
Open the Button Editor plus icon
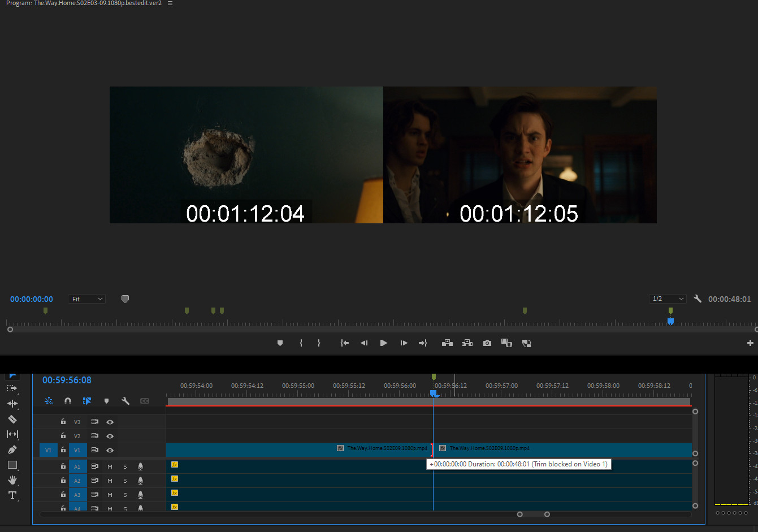pos(750,343)
